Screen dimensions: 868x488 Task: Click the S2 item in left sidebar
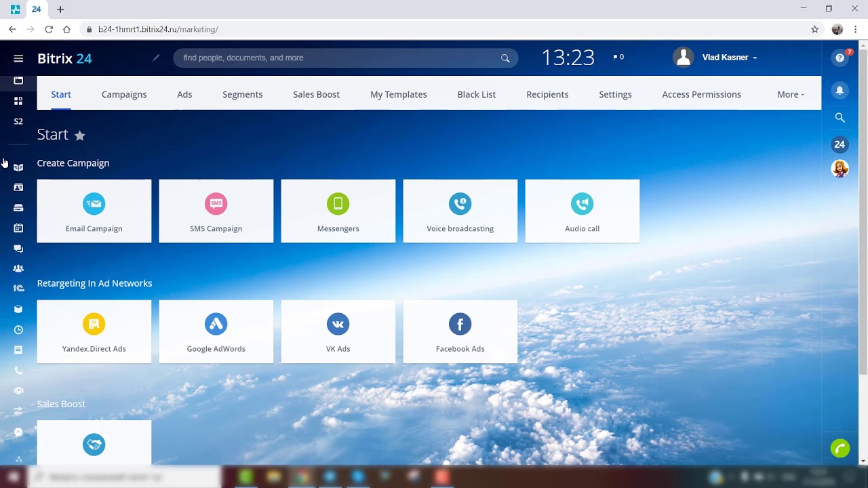coord(18,121)
